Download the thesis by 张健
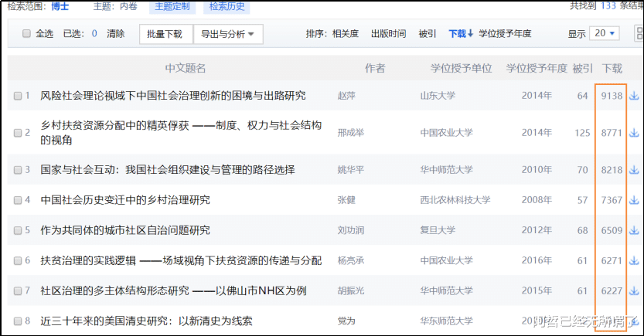644x336 pixels. (634, 200)
